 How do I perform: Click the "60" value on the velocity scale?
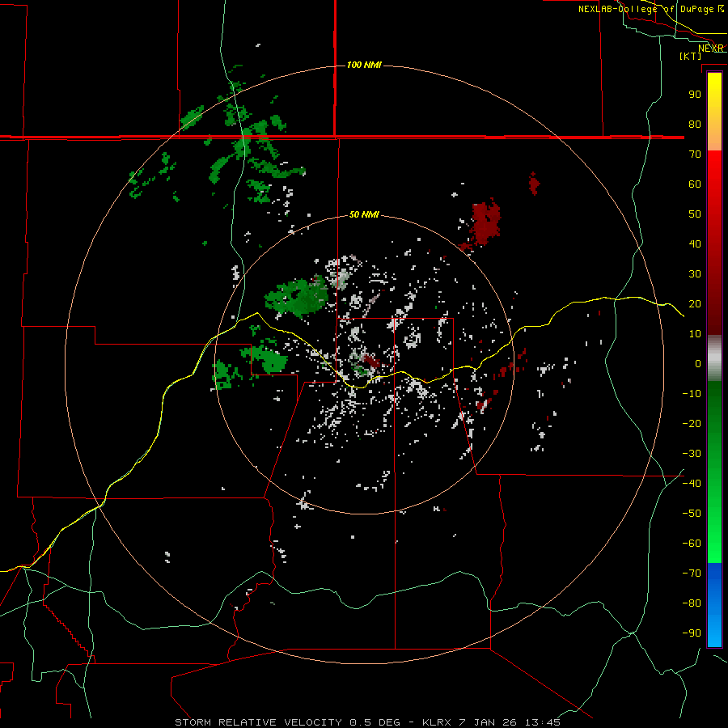695,184
